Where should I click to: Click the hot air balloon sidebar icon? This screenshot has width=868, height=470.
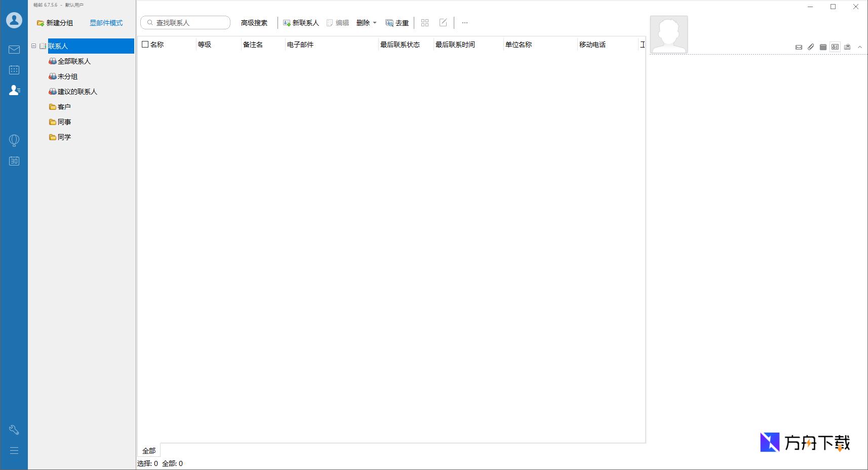tap(14, 140)
